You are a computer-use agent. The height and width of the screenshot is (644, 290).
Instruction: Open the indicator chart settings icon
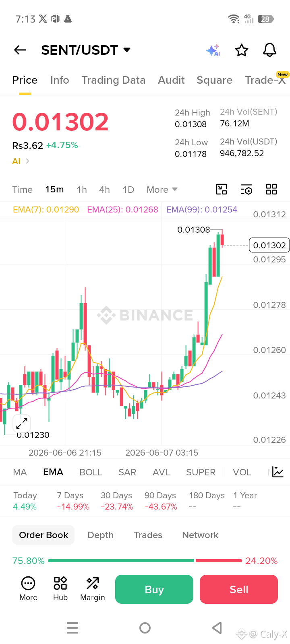[x=278, y=472]
